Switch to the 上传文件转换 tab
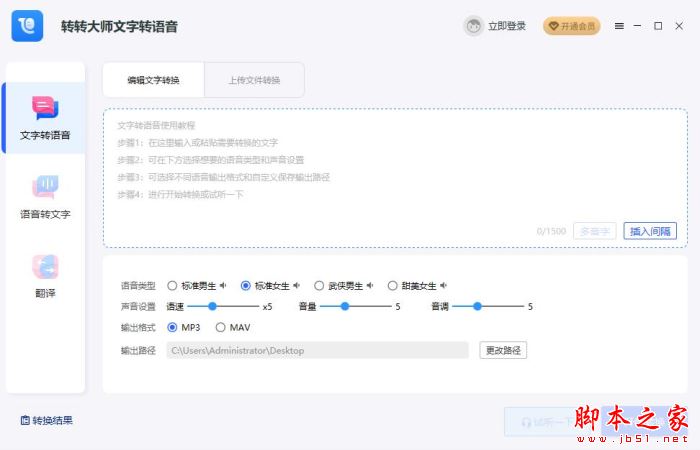Image resolution: width=700 pixels, height=450 pixels. (254, 80)
